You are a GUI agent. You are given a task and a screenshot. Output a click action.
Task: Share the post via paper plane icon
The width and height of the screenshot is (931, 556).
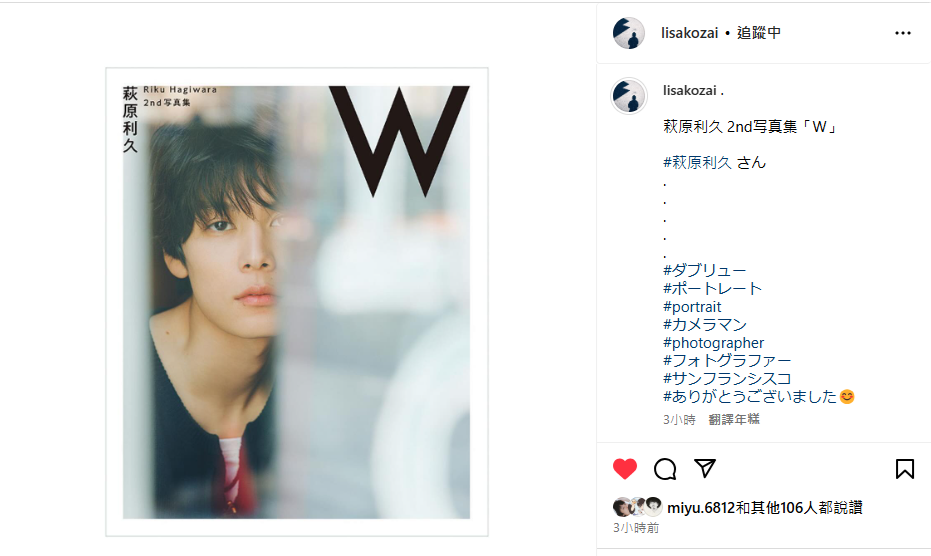coord(705,469)
